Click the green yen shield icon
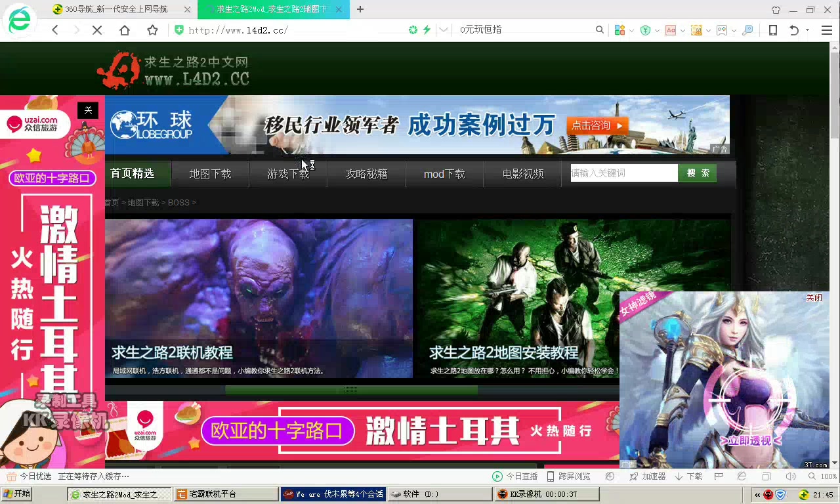Image resolution: width=840 pixels, height=504 pixels. [x=645, y=30]
